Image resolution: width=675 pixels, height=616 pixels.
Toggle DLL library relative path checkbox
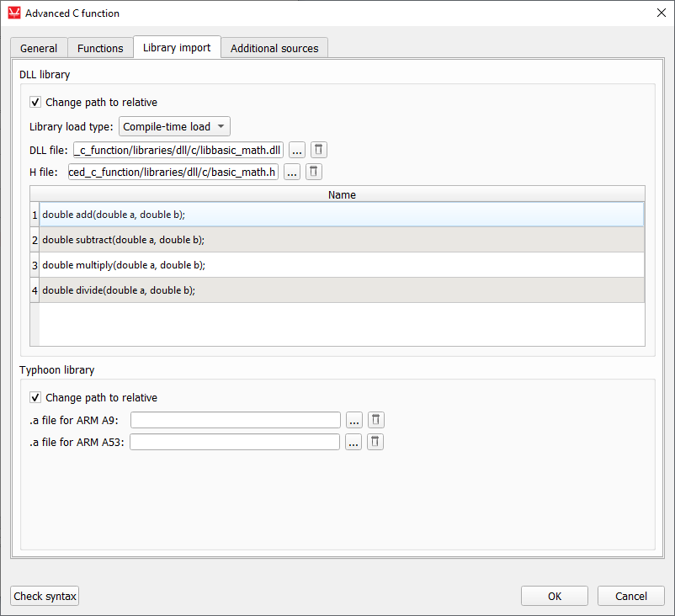pos(35,103)
